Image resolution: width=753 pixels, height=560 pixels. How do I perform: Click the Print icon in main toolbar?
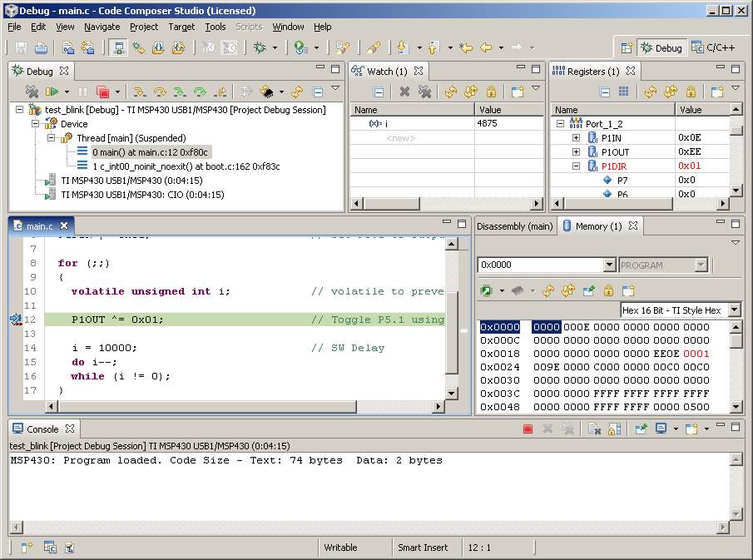pyautogui.click(x=42, y=47)
